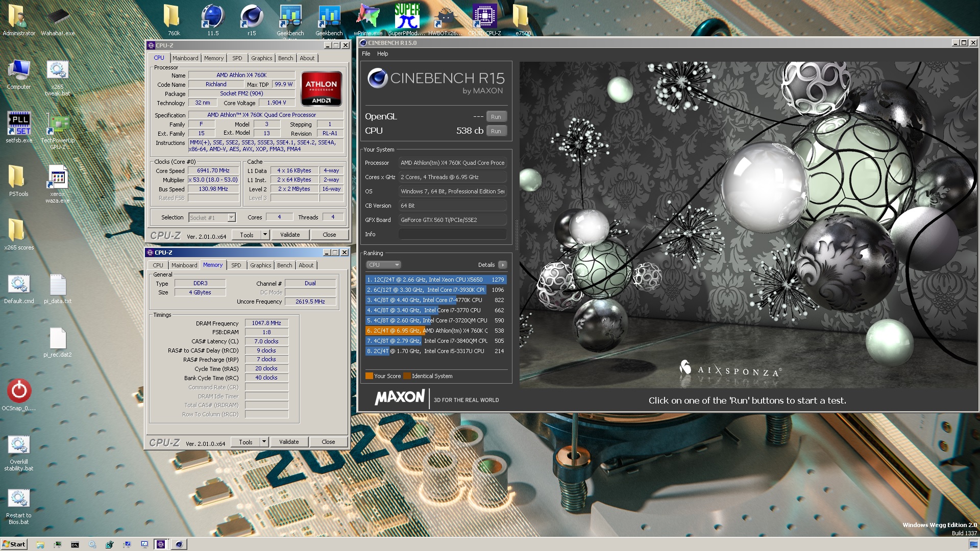Select the x265 tweak.bat icon

pos(57,78)
